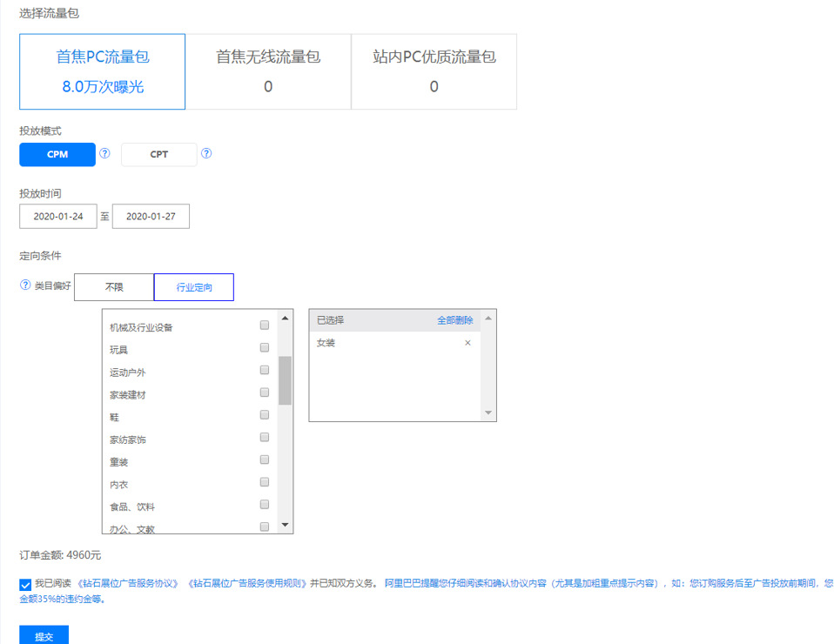Remove 女装 from the selected list
The width and height of the screenshot is (834, 644).
point(467,343)
